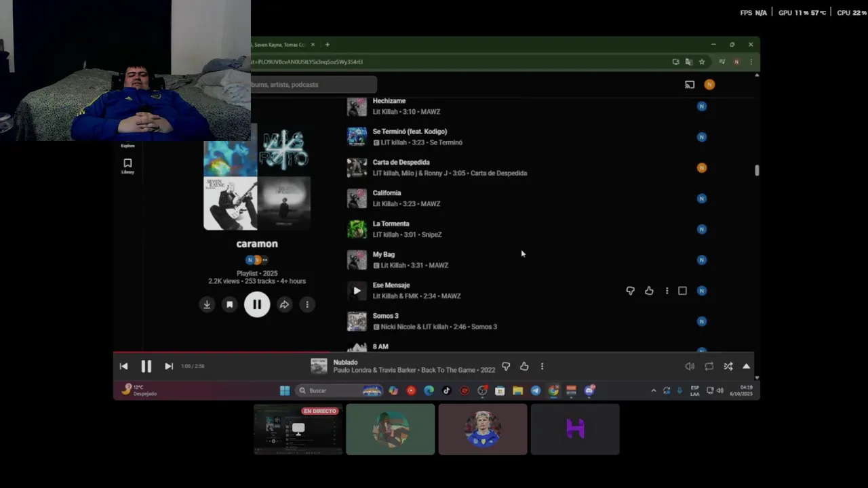The image size is (868, 488).
Task: Pause playback with the large playlist pause button
Action: click(257, 304)
